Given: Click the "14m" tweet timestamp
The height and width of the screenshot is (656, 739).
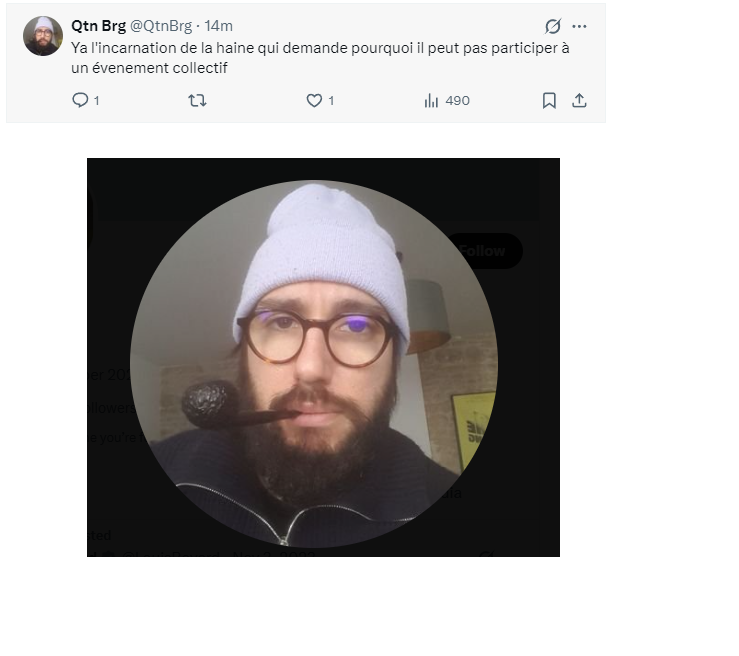Looking at the screenshot, I should tap(219, 26).
